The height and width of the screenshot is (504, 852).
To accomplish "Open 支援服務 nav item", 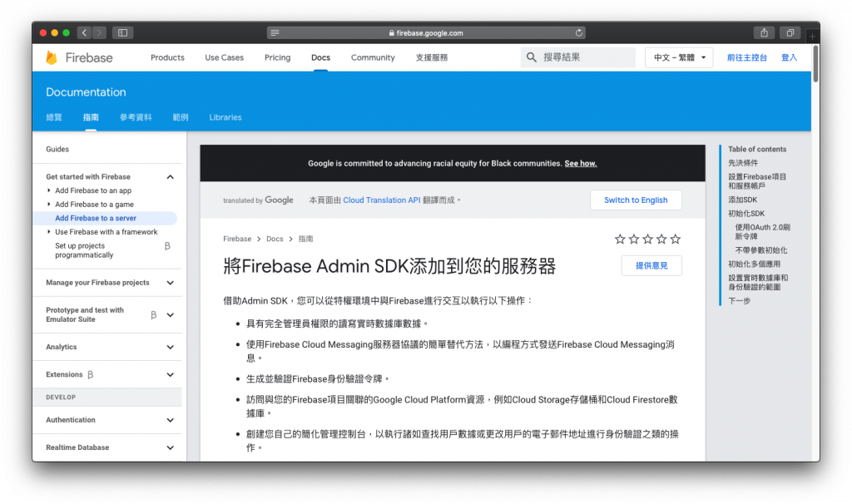I will [432, 57].
